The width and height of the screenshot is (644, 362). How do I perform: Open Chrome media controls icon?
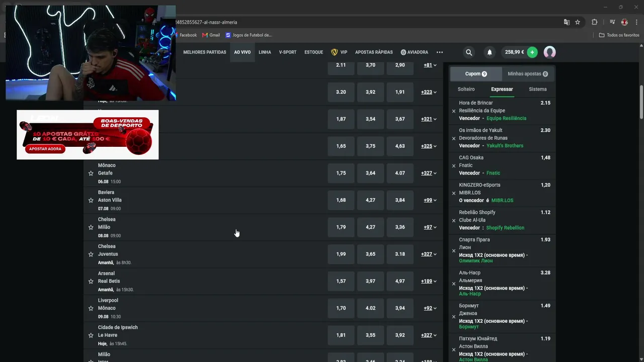(612, 22)
